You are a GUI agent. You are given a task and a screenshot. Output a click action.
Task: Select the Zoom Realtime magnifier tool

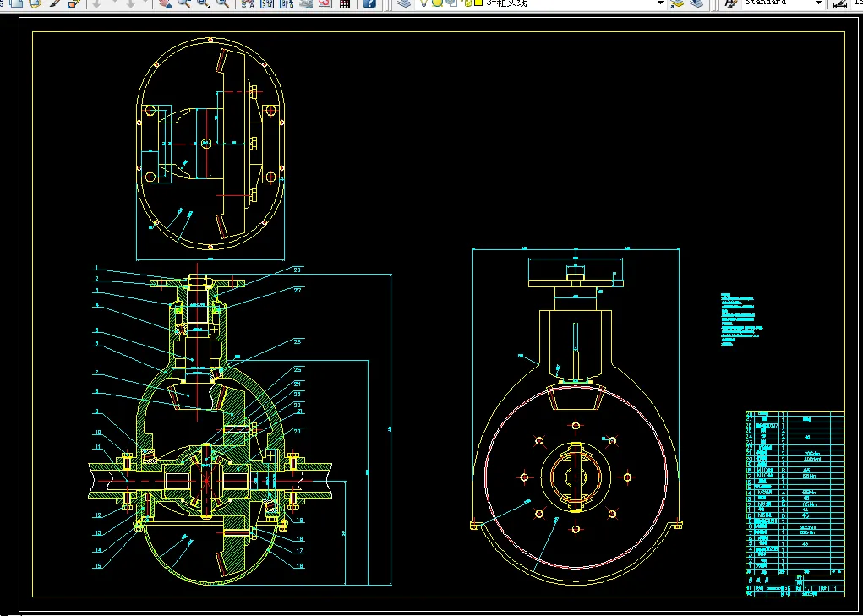183,3
